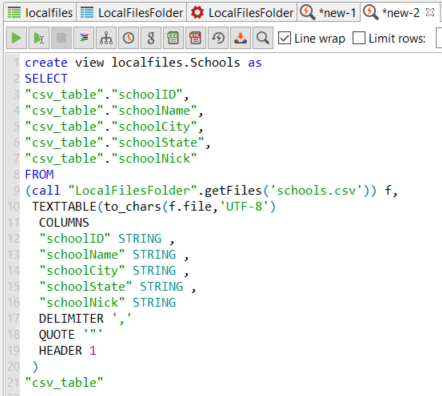The width and height of the screenshot is (442, 396).
Task: Click "schoolCity" on line 5
Action: pyautogui.click(x=154, y=127)
